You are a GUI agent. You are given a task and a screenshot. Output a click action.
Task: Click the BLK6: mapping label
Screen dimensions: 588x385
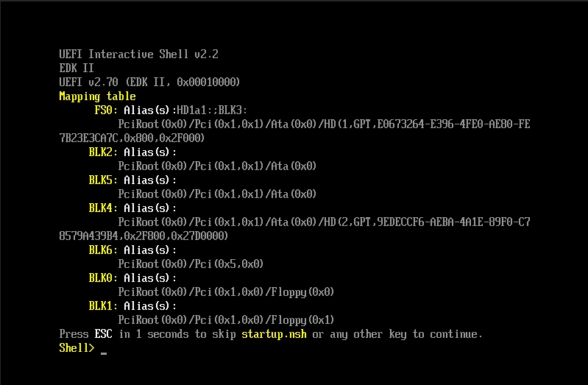[103, 250]
